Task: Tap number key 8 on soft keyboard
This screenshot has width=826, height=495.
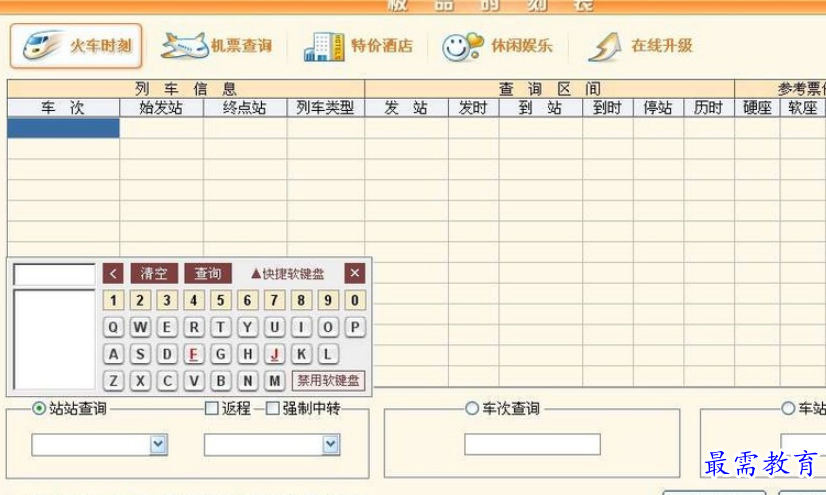Action: pyautogui.click(x=301, y=300)
